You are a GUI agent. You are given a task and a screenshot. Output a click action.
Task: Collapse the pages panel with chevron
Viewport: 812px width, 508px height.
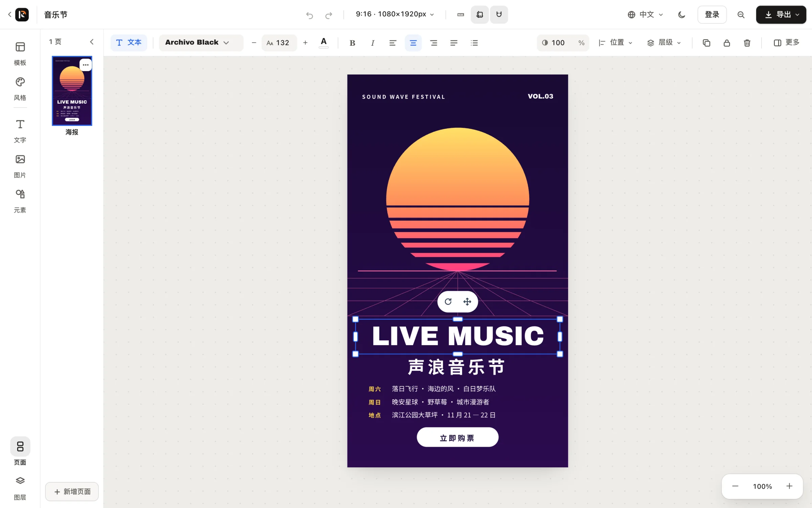coord(92,42)
